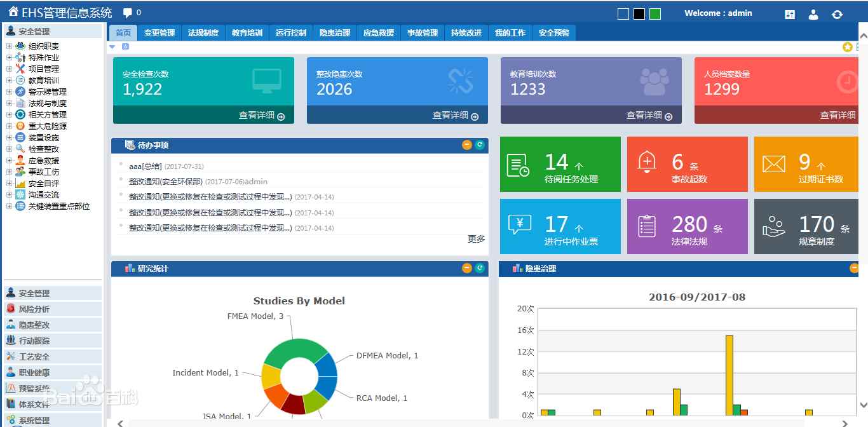Collapse the 待办事项 panel with orange minus
This screenshot has width=868, height=427.
[x=467, y=145]
